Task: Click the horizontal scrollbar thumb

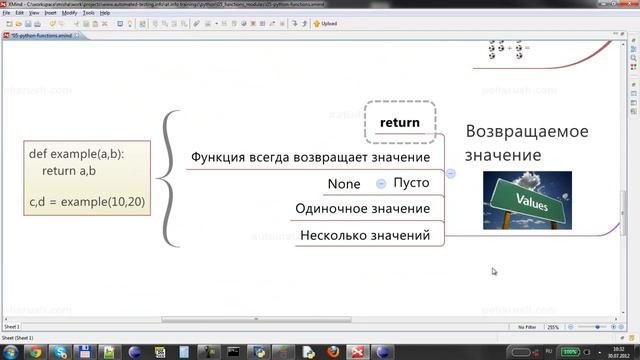Action: click(256, 319)
